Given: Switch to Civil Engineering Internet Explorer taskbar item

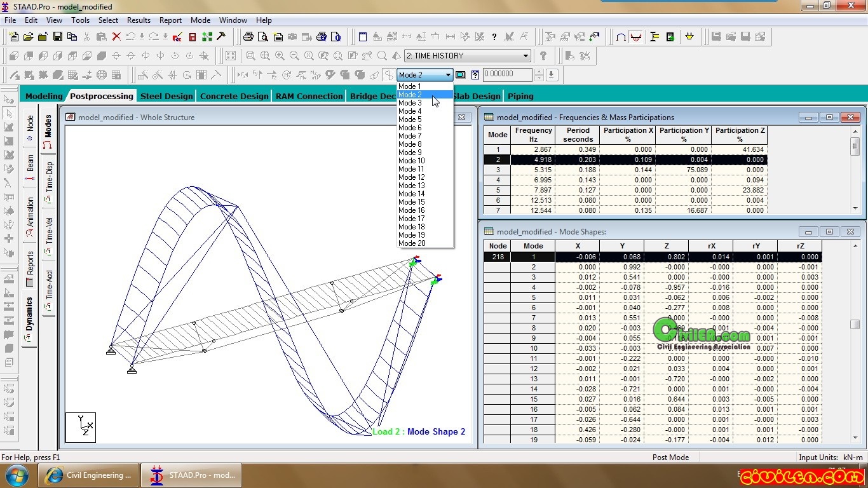Looking at the screenshot, I should [88, 475].
